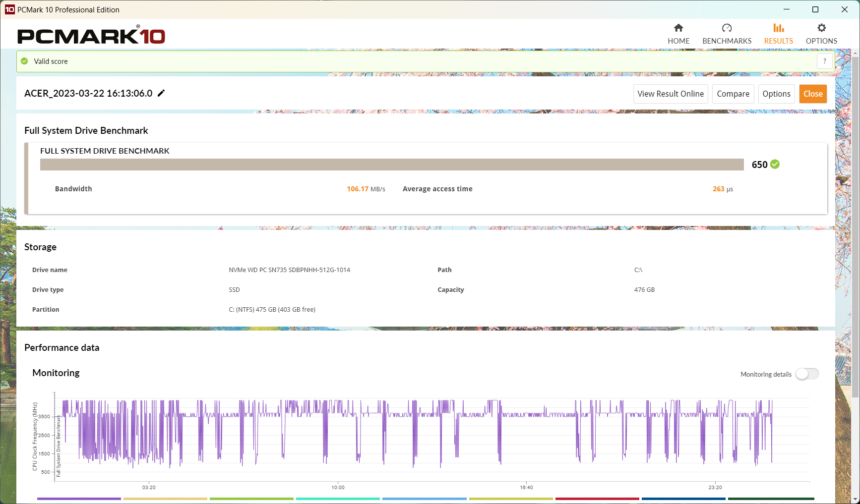Open the help question mark button
This screenshot has height=504, width=860.
[825, 61]
